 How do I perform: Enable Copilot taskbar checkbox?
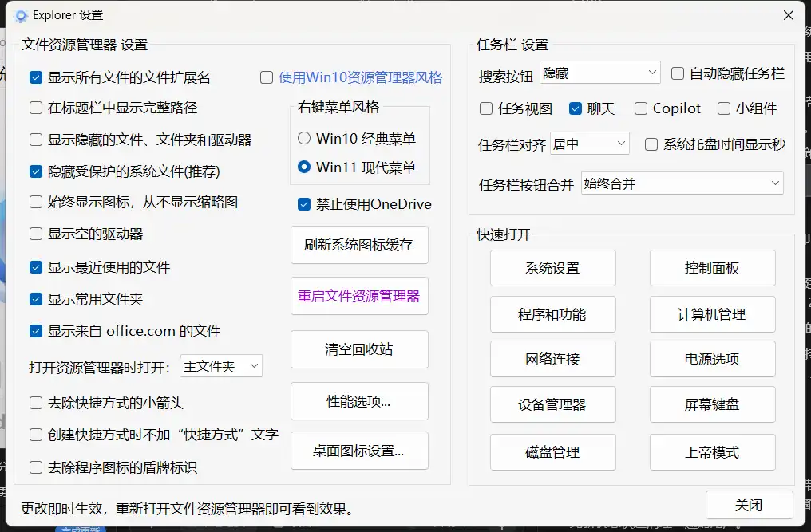coord(641,108)
